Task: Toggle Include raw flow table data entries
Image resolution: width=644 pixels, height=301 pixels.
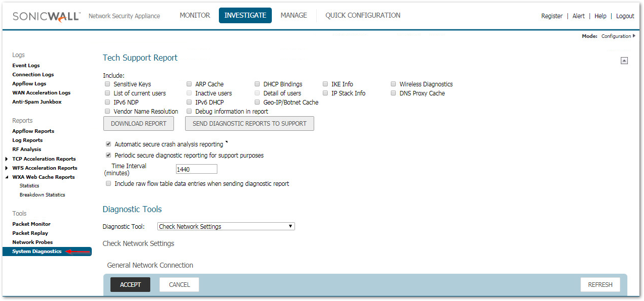Action: click(108, 184)
